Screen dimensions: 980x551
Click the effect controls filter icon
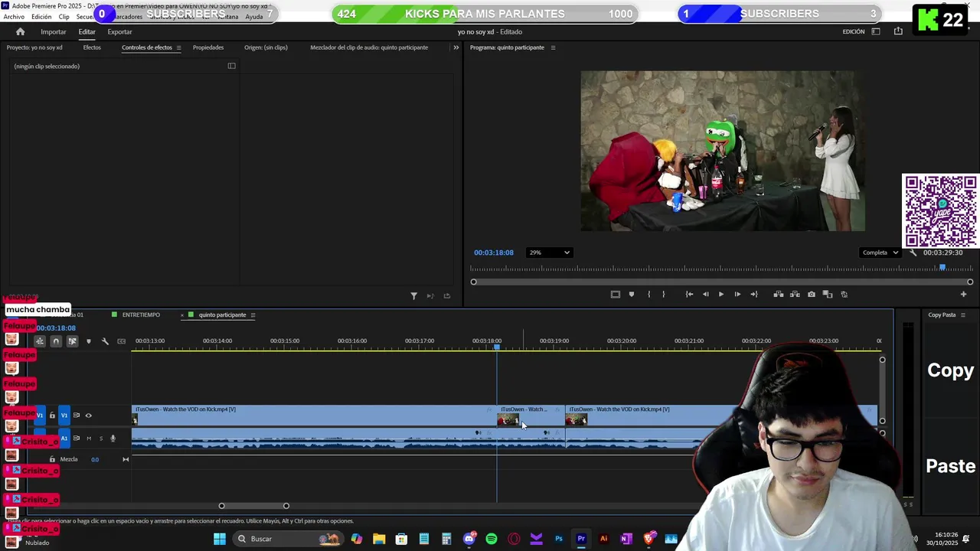click(x=413, y=296)
